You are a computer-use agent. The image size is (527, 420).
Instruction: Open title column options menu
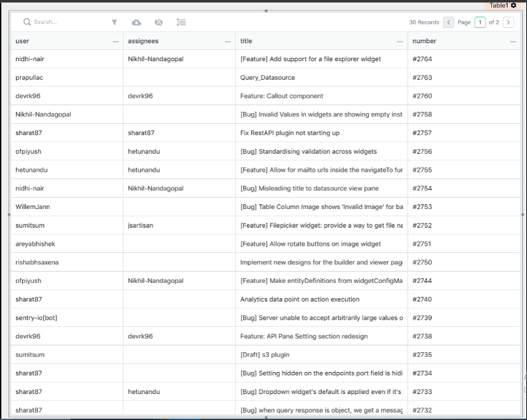pos(400,42)
